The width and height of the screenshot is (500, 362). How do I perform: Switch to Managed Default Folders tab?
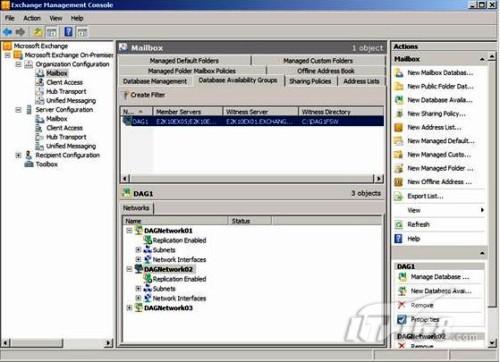coord(184,61)
